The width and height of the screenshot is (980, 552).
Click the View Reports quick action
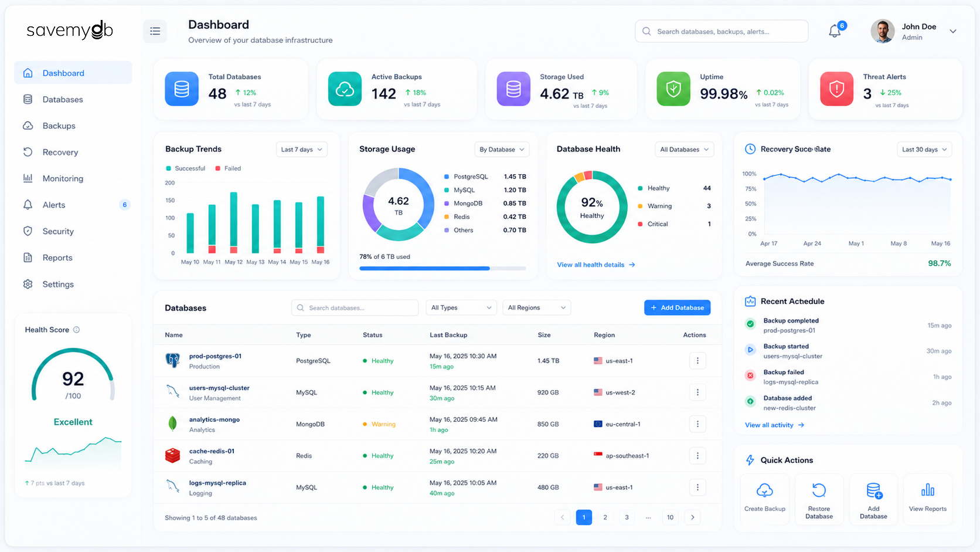[x=928, y=499]
